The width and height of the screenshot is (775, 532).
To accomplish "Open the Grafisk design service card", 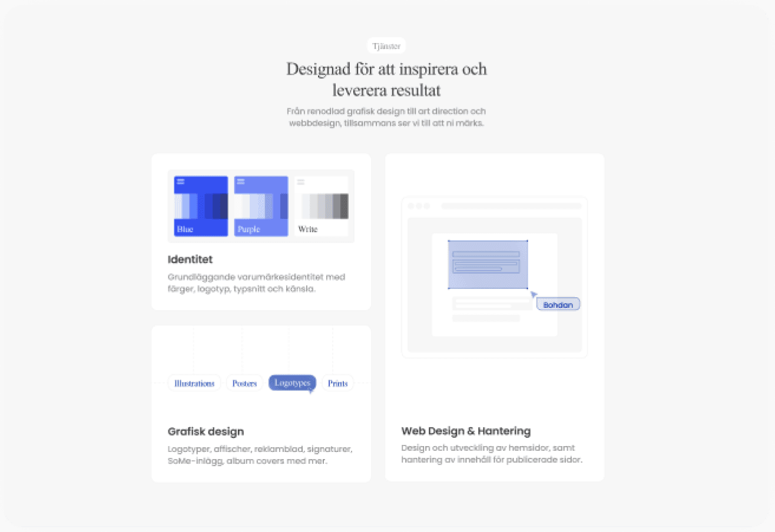I will pos(261,404).
